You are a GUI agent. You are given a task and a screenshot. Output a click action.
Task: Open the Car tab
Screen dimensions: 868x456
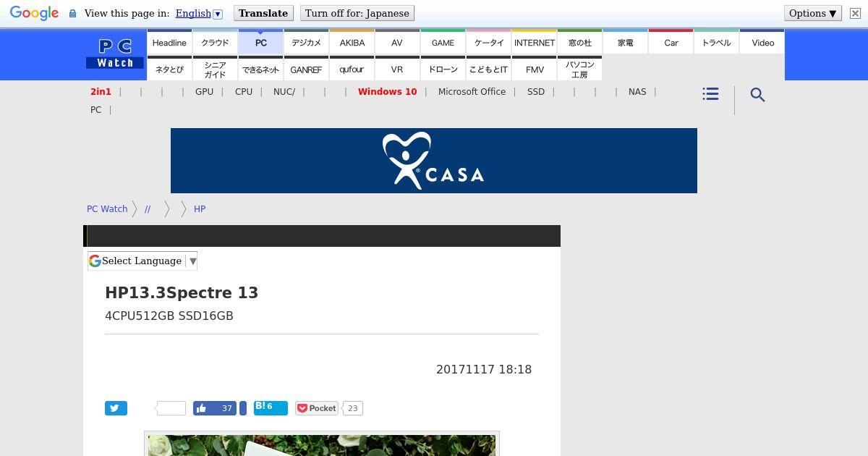671,42
